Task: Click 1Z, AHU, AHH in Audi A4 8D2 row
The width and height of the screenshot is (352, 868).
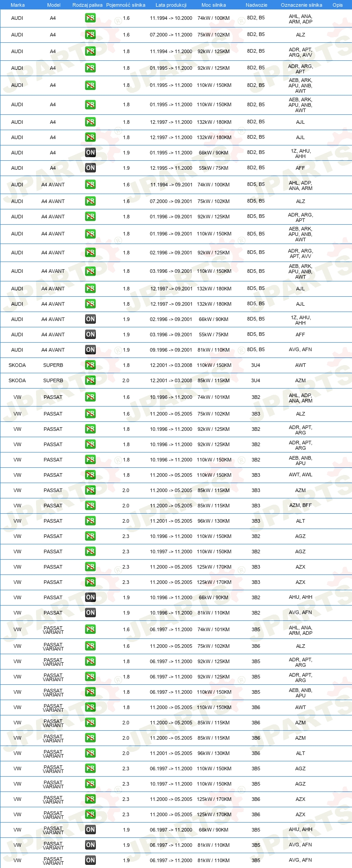Action: [x=301, y=154]
